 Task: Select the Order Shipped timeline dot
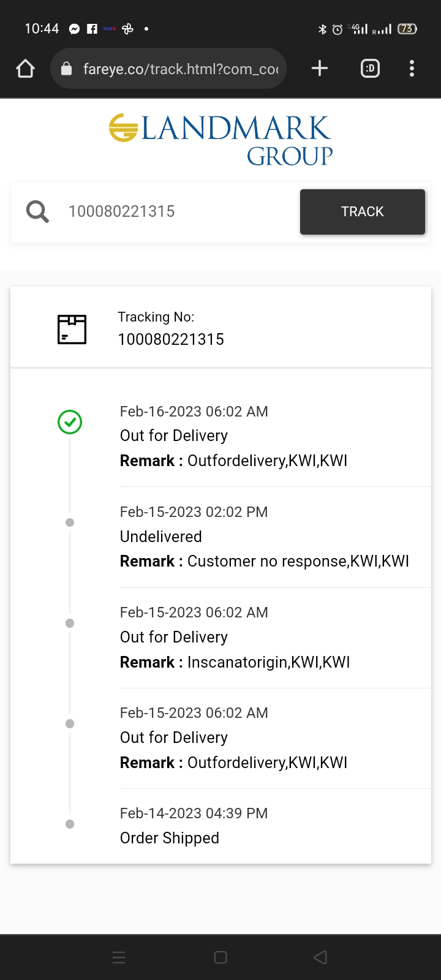click(70, 824)
